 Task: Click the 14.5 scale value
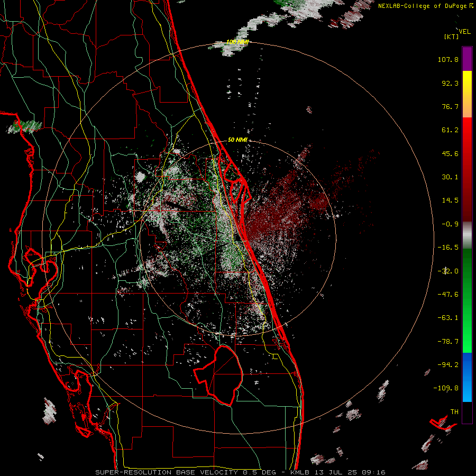click(450, 200)
